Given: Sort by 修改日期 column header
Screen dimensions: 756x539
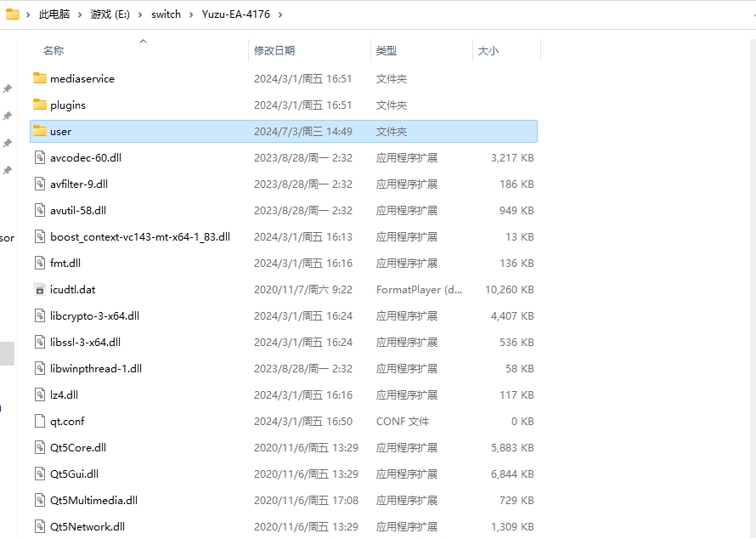Looking at the screenshot, I should (274, 50).
